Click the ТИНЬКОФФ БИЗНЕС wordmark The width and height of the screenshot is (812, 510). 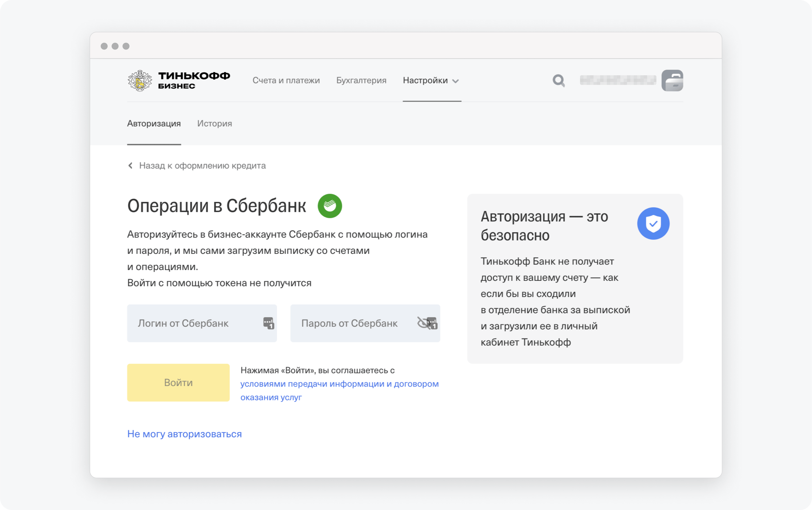pyautogui.click(x=194, y=80)
